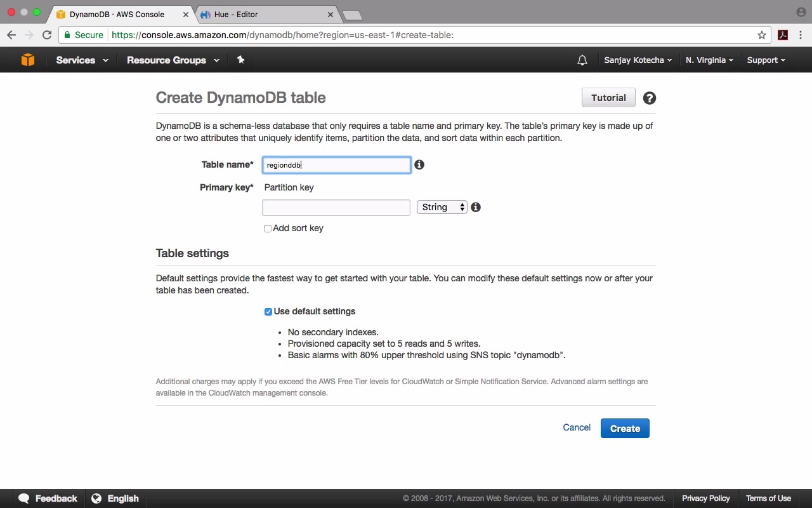Go back in browser history
This screenshot has height=508, width=812.
click(x=11, y=35)
